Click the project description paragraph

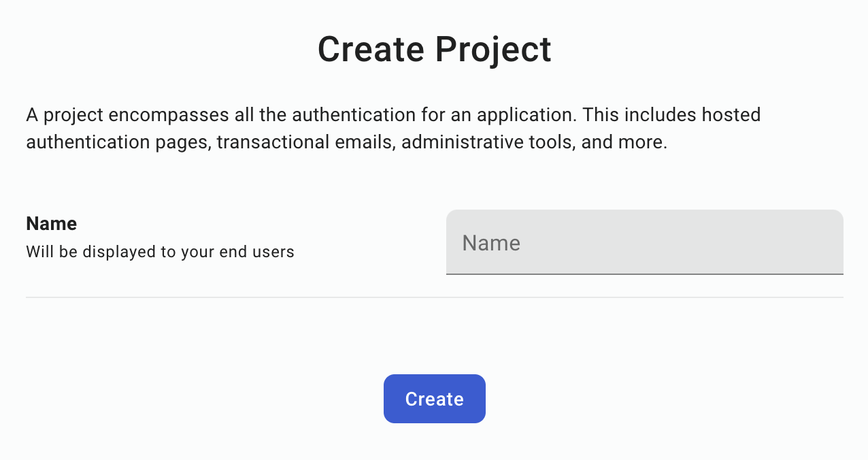tap(393, 129)
